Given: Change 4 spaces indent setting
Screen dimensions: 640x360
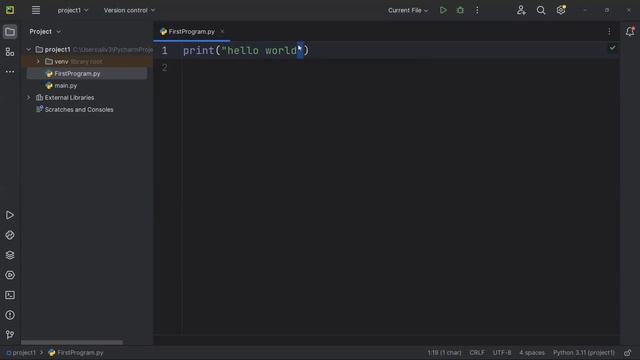Looking at the screenshot, I should click(x=532, y=353).
